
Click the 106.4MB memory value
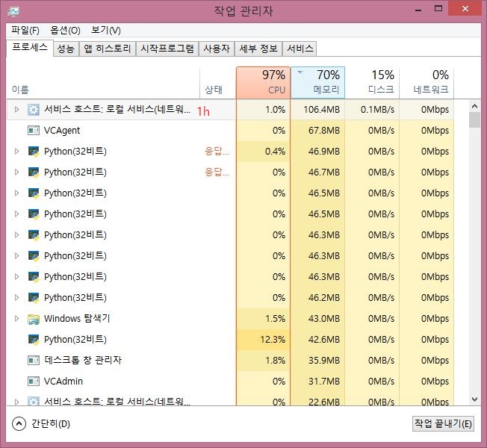[x=321, y=110]
